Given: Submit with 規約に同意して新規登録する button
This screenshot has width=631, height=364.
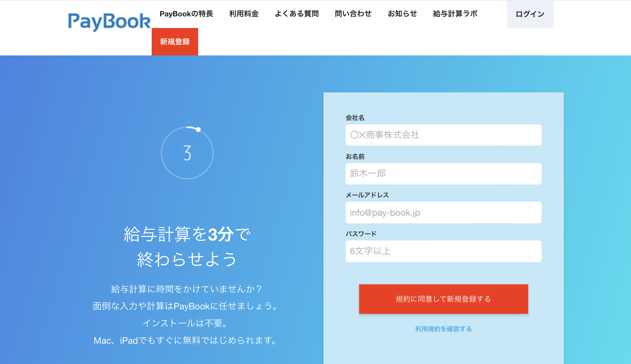Looking at the screenshot, I should point(443,299).
